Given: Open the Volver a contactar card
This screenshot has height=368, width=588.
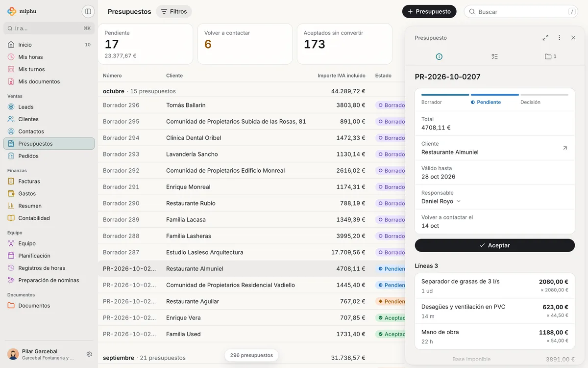Looking at the screenshot, I should tap(245, 44).
